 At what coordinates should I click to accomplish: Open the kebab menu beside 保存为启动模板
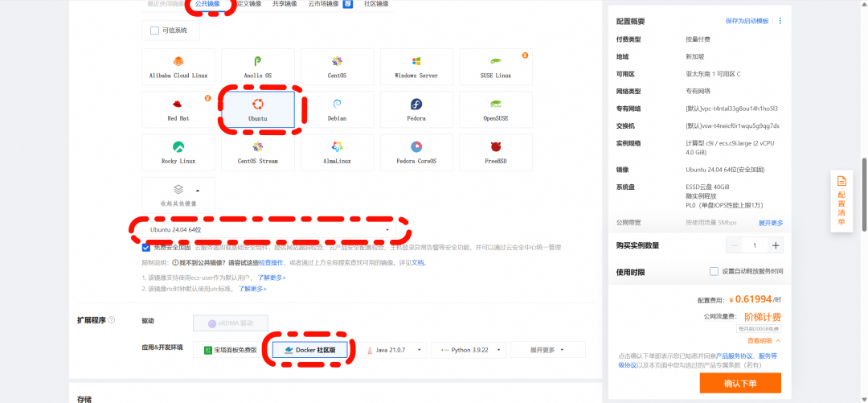tap(780, 21)
